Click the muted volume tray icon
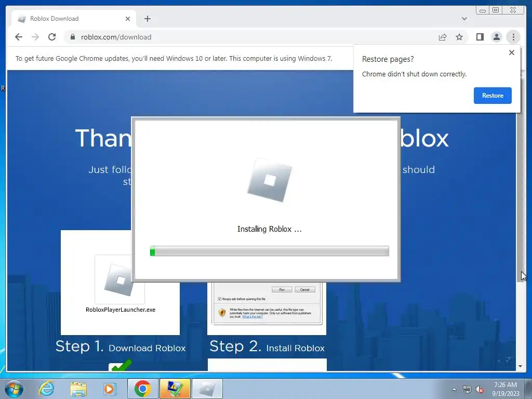 [480, 390]
